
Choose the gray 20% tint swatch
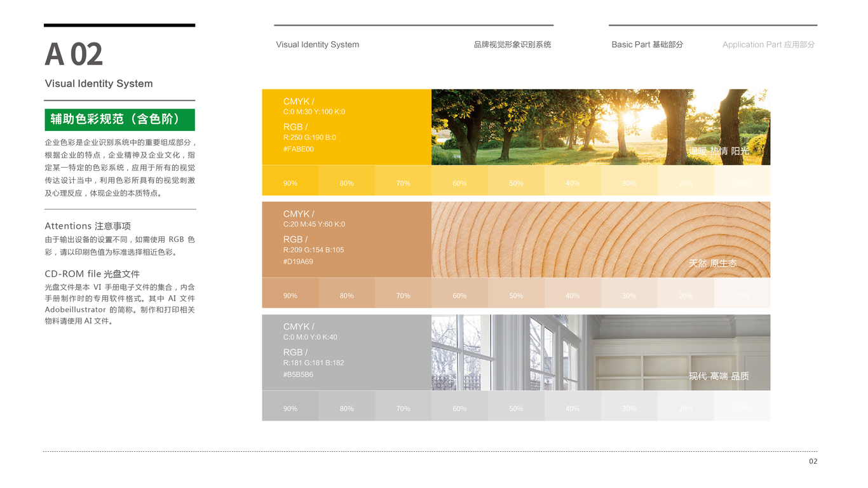[x=686, y=405]
